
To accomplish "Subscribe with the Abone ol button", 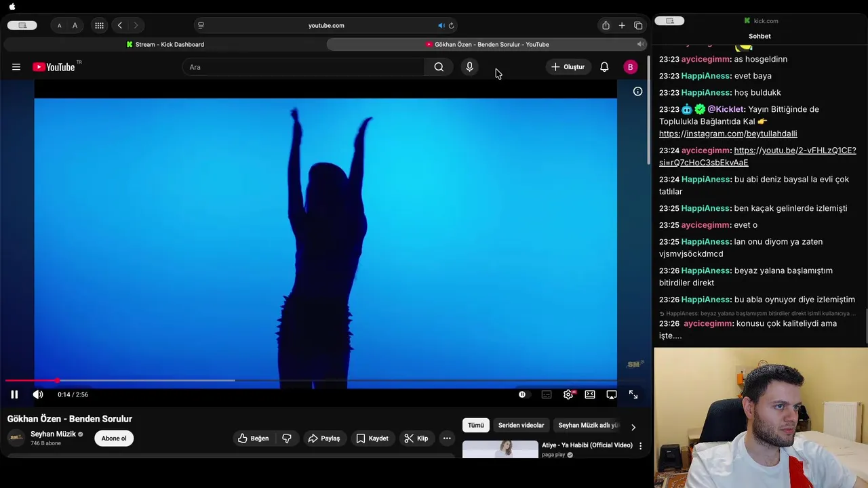I will click(x=114, y=439).
